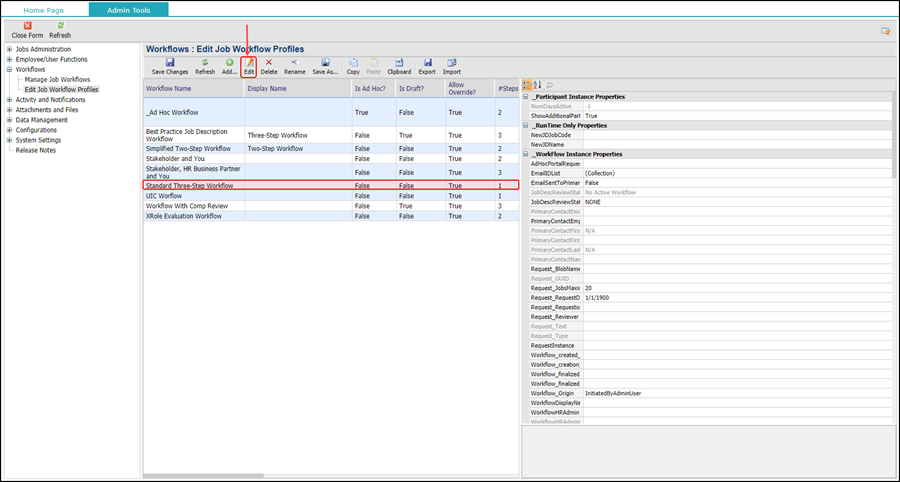
Task: Select the _Ad Hoc Workflow row
Action: [331, 112]
